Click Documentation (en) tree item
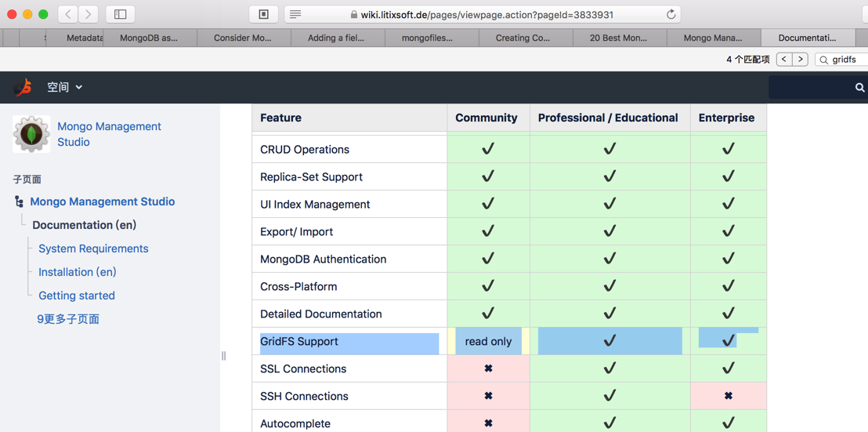Image resolution: width=868 pixels, height=432 pixels. [x=84, y=225]
